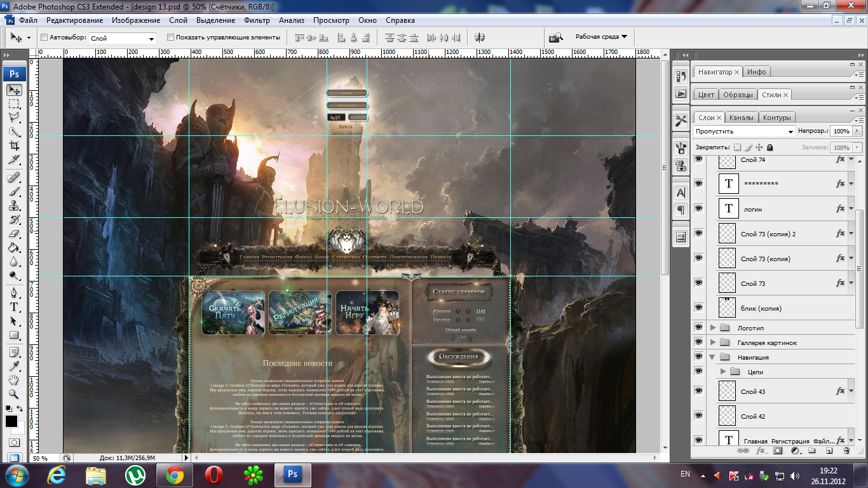Select the History Brush tool

[14, 219]
